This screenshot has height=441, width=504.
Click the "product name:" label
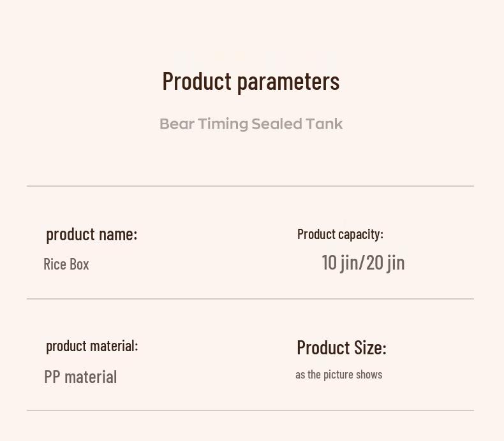[91, 235]
